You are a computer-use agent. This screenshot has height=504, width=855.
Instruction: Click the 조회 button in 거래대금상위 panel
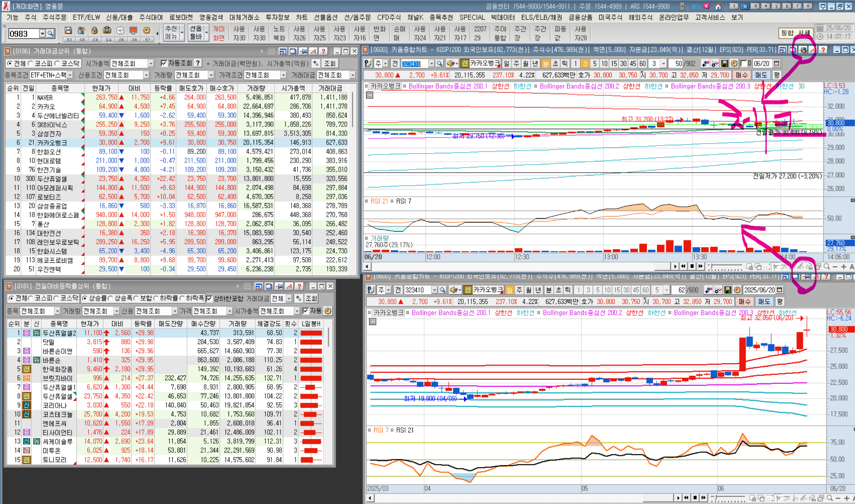click(329, 64)
